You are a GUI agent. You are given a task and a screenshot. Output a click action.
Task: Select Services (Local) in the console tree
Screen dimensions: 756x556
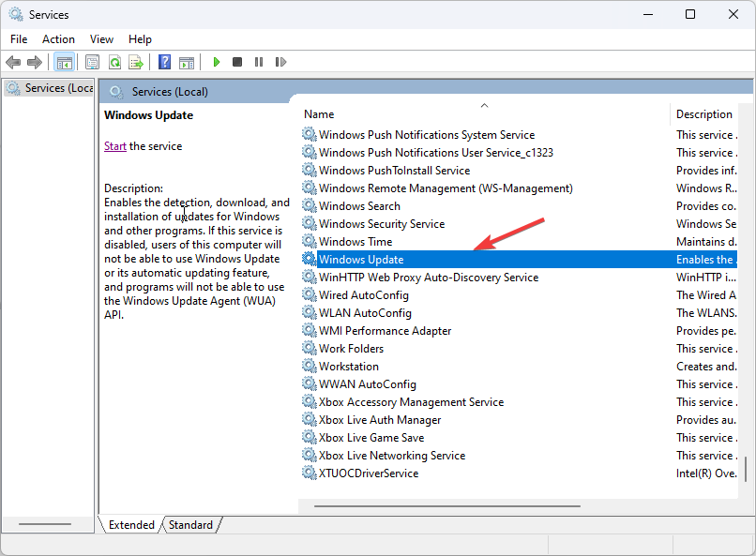coord(50,88)
